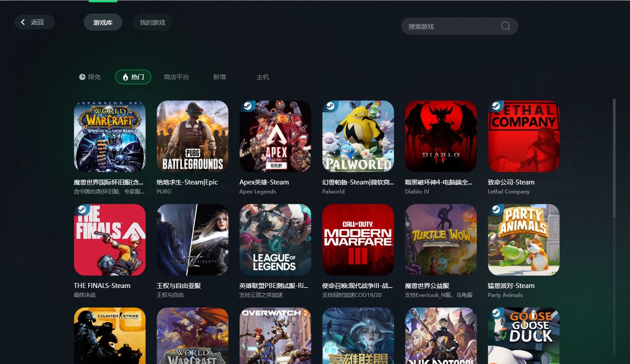The width and height of the screenshot is (630, 364).
Task: Open Goose Goose Duck game icon
Action: pos(524,336)
